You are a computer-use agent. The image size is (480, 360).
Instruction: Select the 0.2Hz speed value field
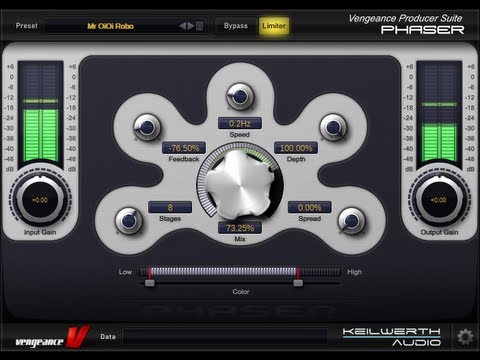point(240,124)
